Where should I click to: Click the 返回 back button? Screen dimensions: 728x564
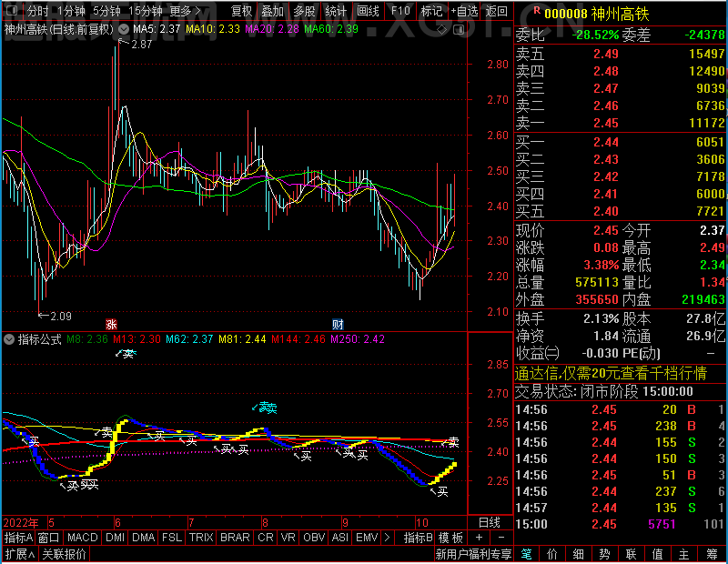(x=496, y=11)
